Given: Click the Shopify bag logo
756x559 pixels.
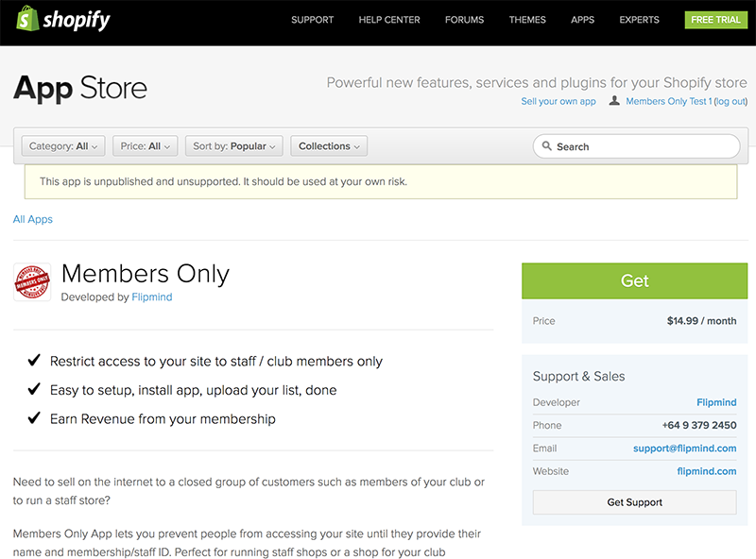Looking at the screenshot, I should pos(27,19).
